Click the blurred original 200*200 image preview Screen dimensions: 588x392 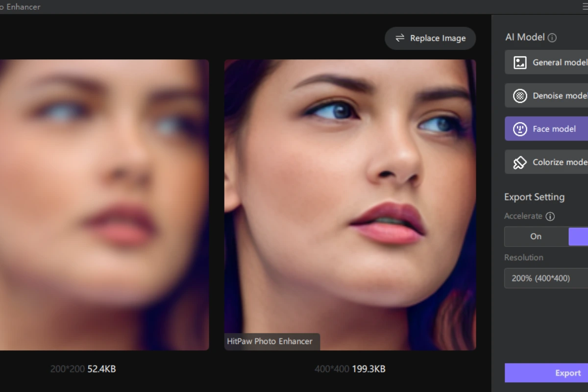coord(104,205)
